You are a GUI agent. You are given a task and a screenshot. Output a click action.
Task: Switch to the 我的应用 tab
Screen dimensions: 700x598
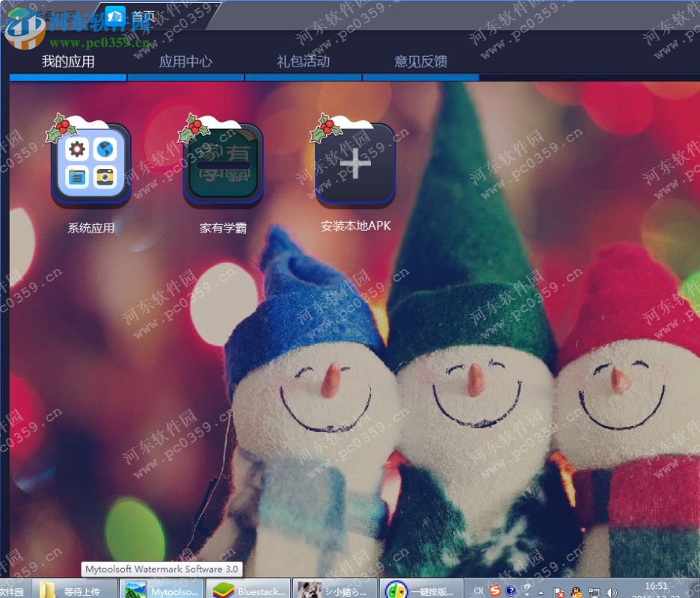tap(68, 61)
